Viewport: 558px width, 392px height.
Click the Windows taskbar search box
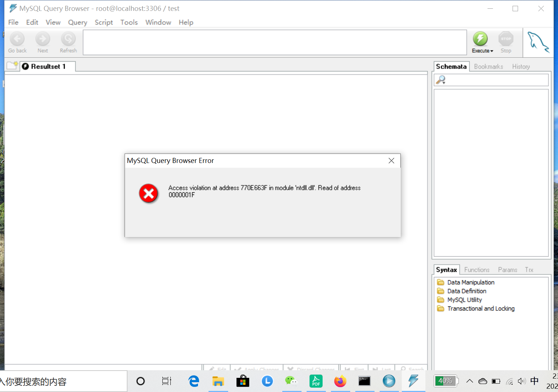click(x=63, y=381)
